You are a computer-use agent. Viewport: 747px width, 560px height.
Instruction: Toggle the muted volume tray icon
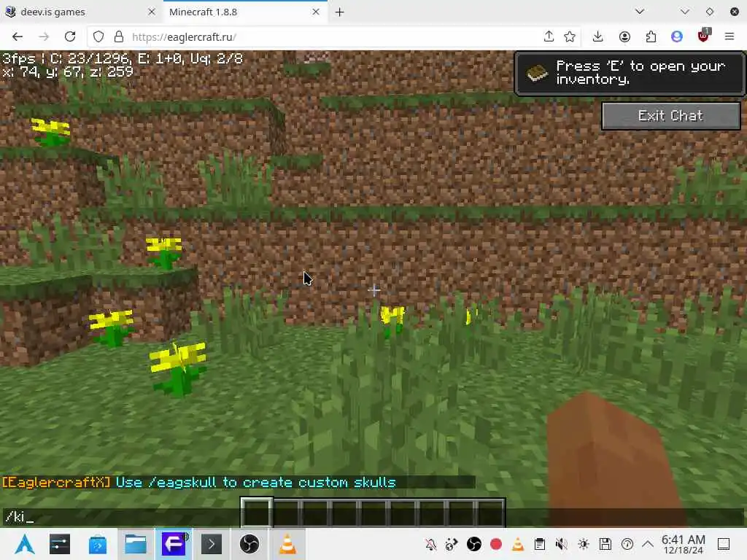point(561,544)
